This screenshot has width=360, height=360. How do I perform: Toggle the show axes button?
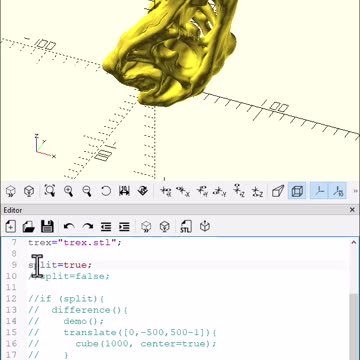(320, 191)
